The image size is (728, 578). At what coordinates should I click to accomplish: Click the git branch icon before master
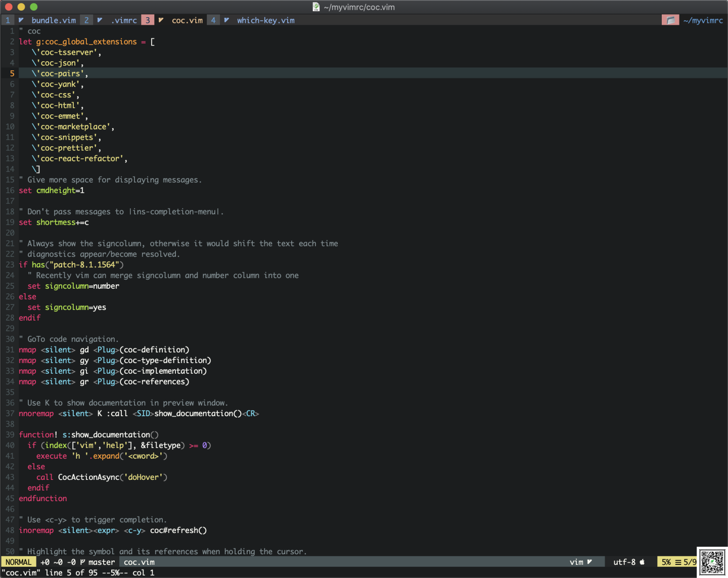pyautogui.click(x=82, y=562)
